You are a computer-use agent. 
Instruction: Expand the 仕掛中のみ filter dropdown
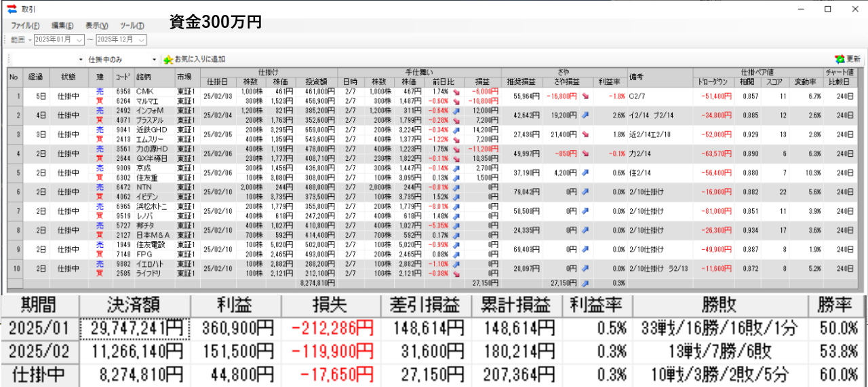click(154, 60)
